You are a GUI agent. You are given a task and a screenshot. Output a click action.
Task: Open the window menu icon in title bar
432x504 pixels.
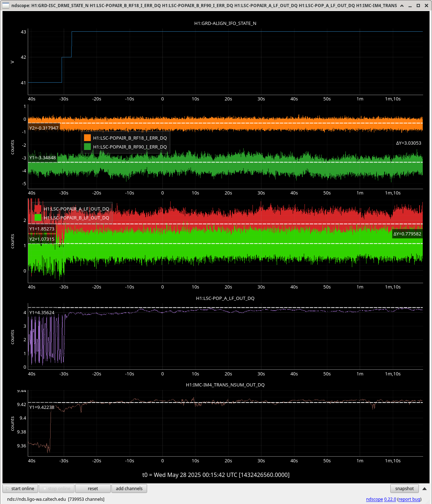[x=6, y=5]
